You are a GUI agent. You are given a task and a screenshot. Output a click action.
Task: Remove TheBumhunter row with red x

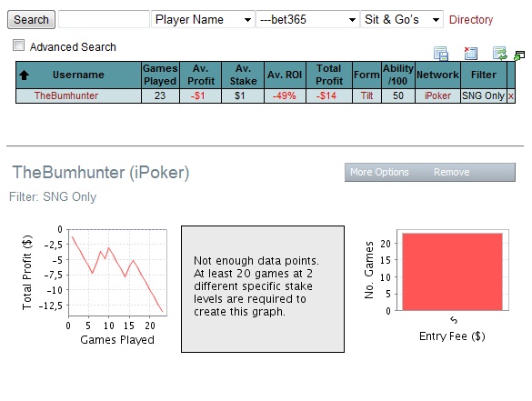click(511, 96)
